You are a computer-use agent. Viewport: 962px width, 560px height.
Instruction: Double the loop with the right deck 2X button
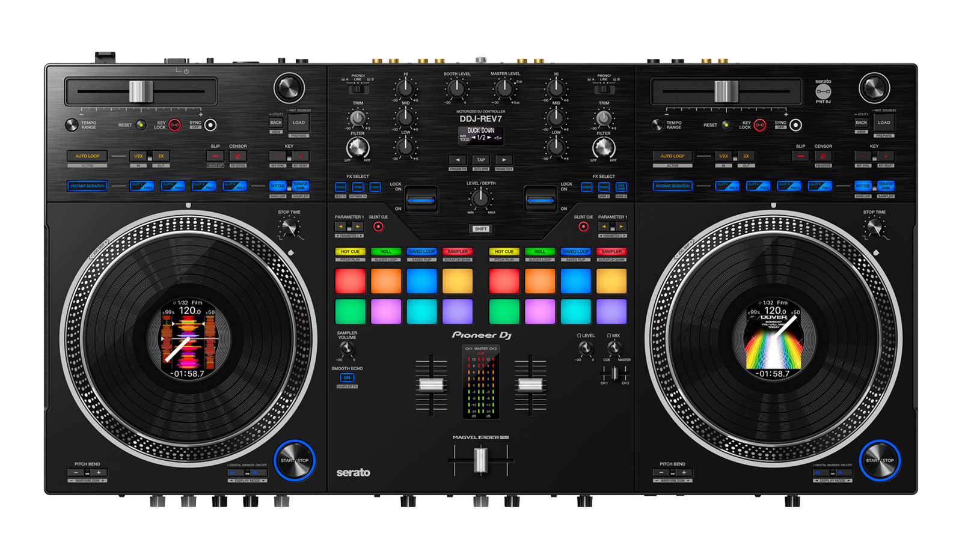click(x=746, y=156)
